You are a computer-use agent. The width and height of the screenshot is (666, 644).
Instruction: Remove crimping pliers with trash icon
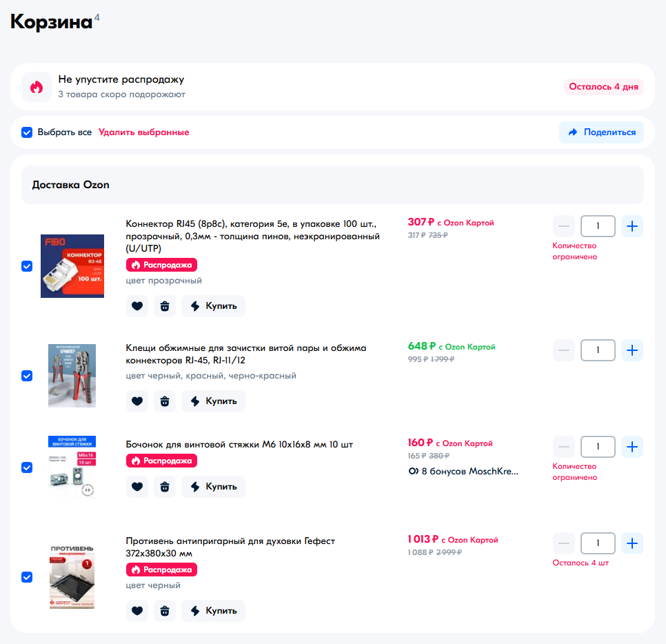click(x=164, y=401)
